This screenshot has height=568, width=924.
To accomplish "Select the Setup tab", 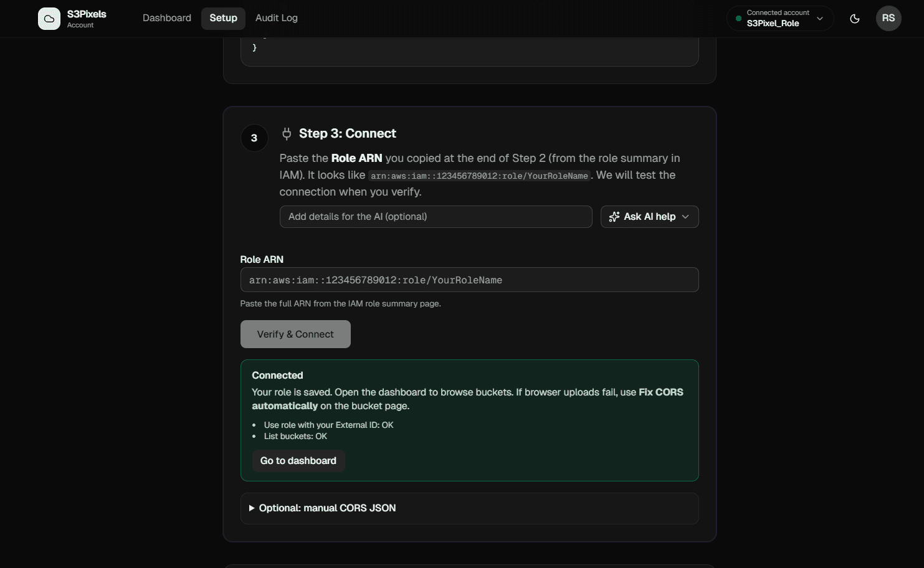I will point(223,18).
